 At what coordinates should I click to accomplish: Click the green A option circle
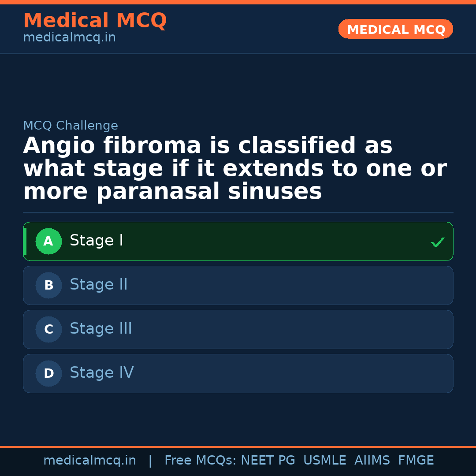pyautogui.click(x=48, y=241)
